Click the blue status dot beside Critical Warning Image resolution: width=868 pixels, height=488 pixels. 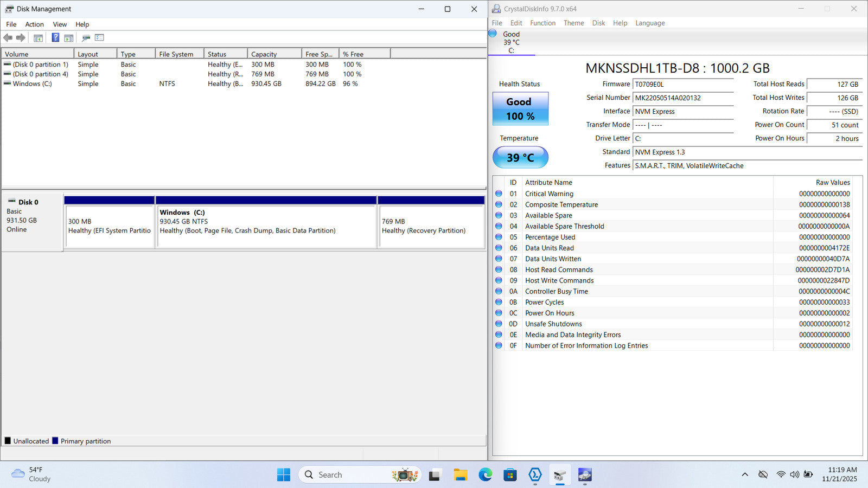tap(499, 194)
